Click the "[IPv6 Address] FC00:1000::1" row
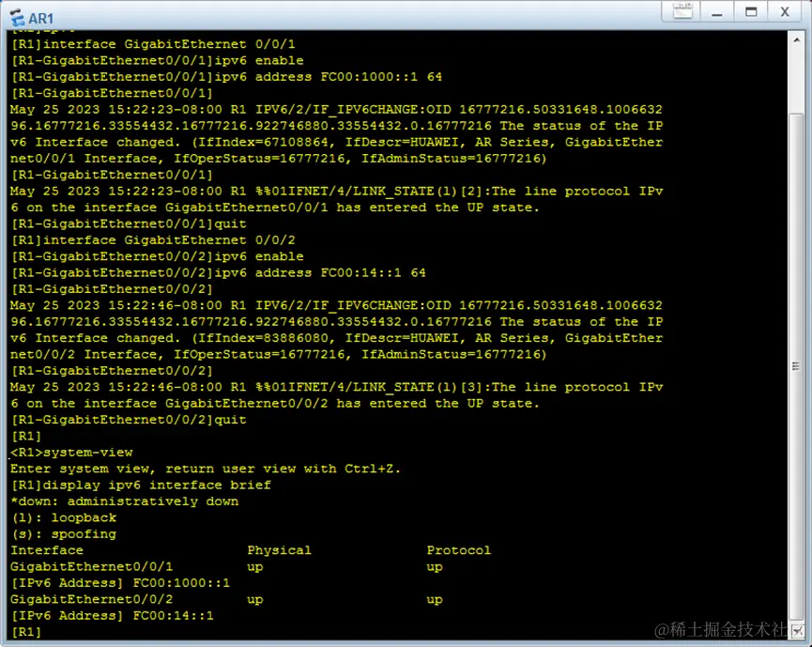The image size is (812, 647). pos(120,583)
